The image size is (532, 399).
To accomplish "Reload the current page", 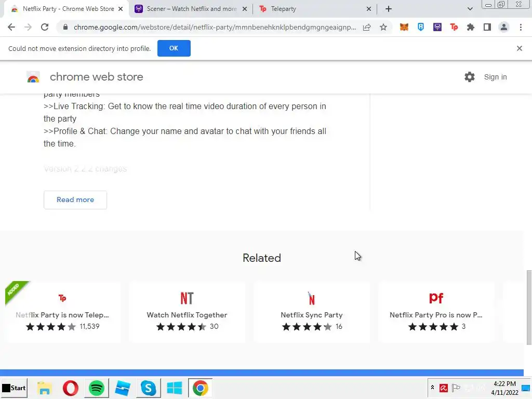I will [45, 27].
